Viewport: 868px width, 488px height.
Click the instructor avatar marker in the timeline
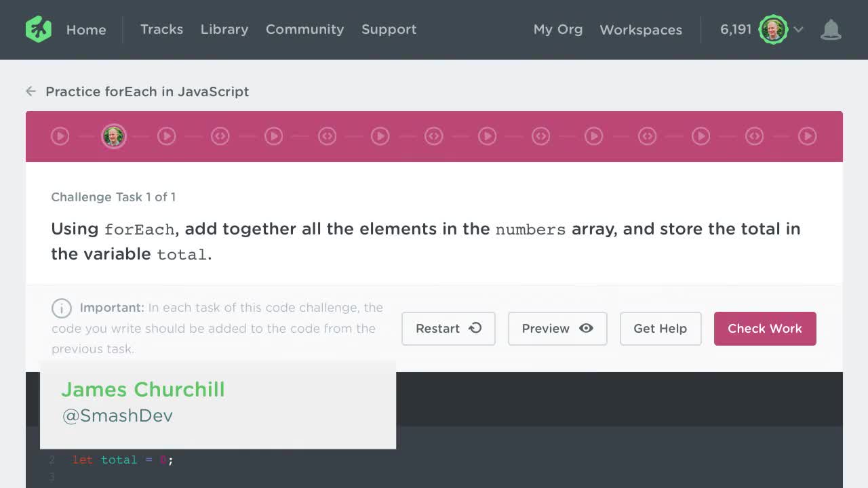pyautogui.click(x=114, y=136)
